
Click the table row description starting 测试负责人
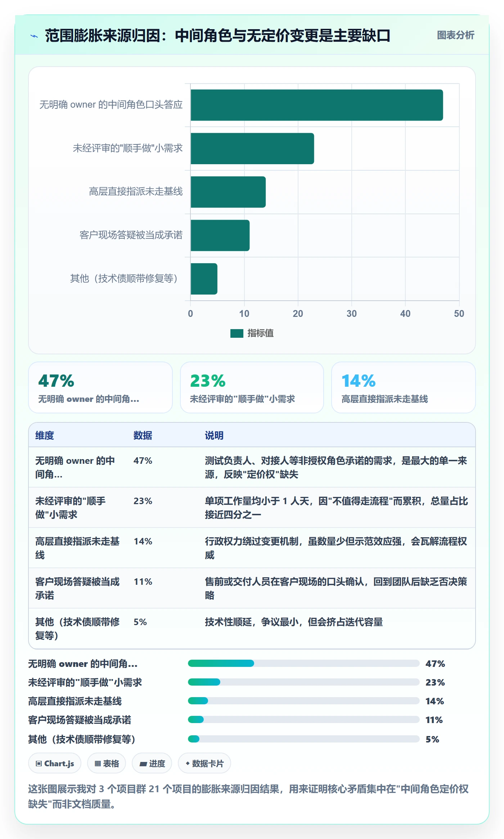(x=336, y=467)
